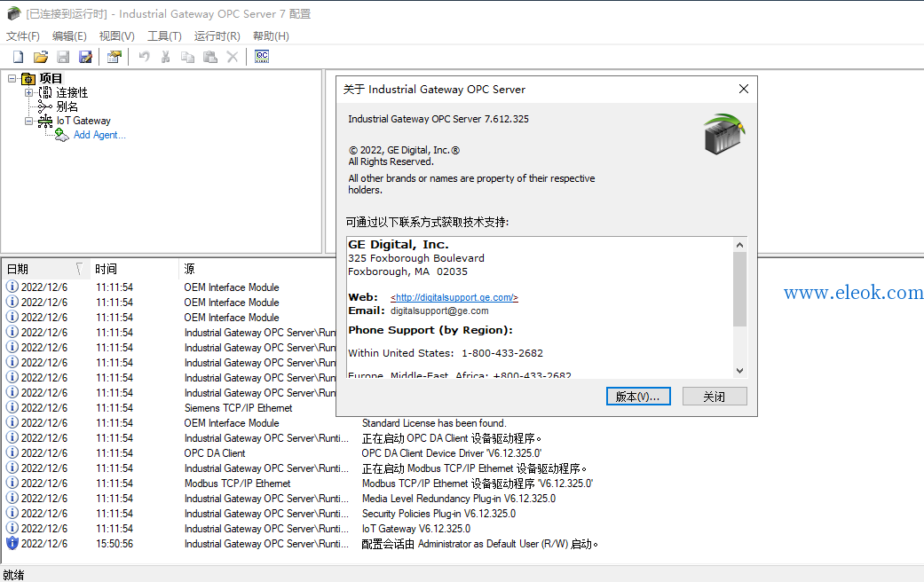Viewport: 924px width, 582px height.
Task: Click the email digitalsupport@ge.com text
Action: pos(439,311)
